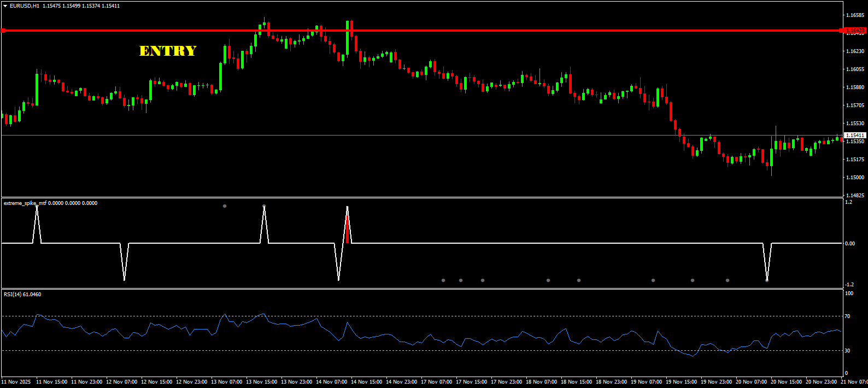Click the 19 Nov 15:00 time label
Image resolution: width=868 pixels, height=388 pixels.
coord(681,382)
